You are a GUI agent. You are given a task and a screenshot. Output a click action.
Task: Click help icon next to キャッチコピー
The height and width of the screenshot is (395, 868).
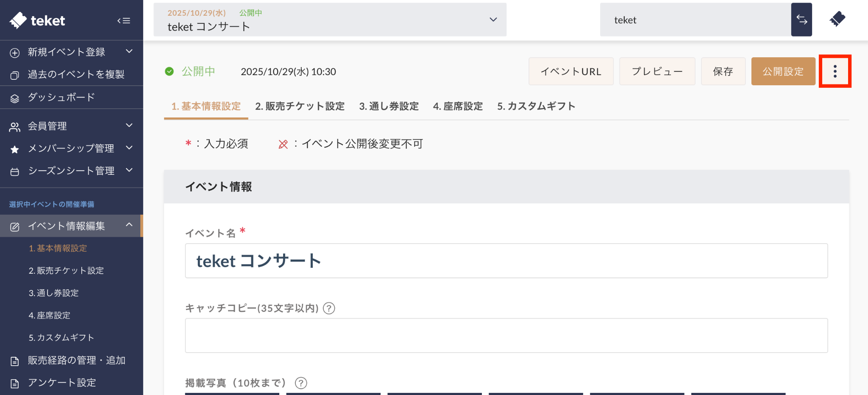point(329,308)
